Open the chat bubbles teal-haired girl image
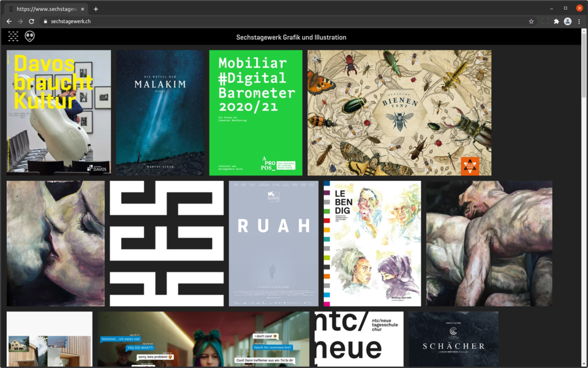 click(x=203, y=339)
